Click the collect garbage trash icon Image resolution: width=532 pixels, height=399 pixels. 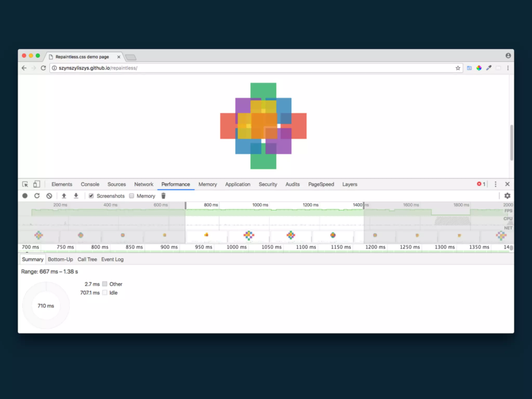click(163, 196)
